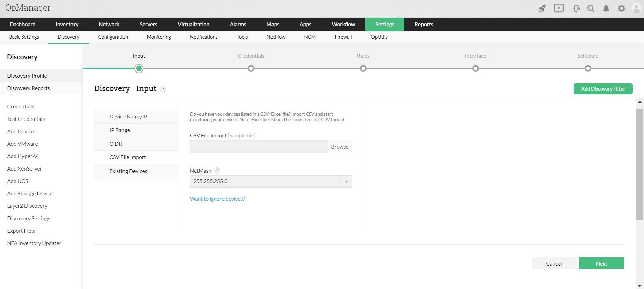The width and height of the screenshot is (644, 289).
Task: Open the Workflow menu
Action: tap(343, 24)
